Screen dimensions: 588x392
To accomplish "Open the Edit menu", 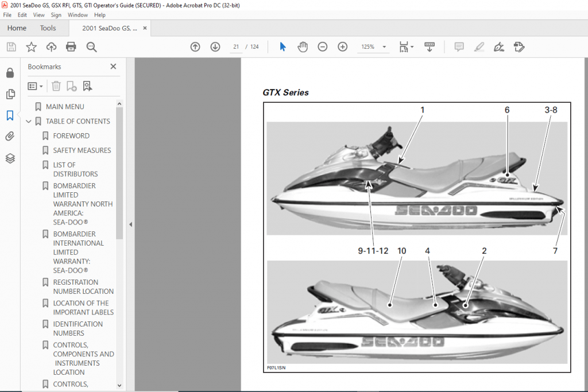I will click(x=22, y=15).
